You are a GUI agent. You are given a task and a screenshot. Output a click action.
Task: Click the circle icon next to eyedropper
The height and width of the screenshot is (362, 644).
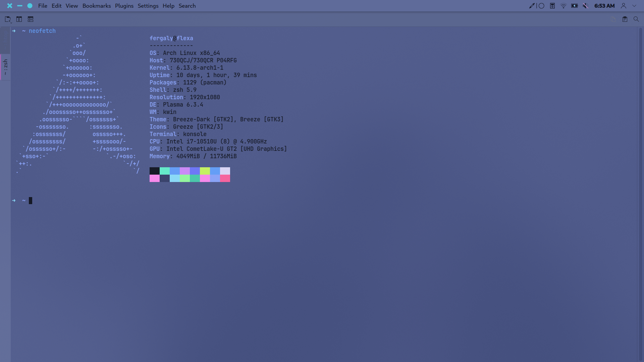pyautogui.click(x=541, y=6)
